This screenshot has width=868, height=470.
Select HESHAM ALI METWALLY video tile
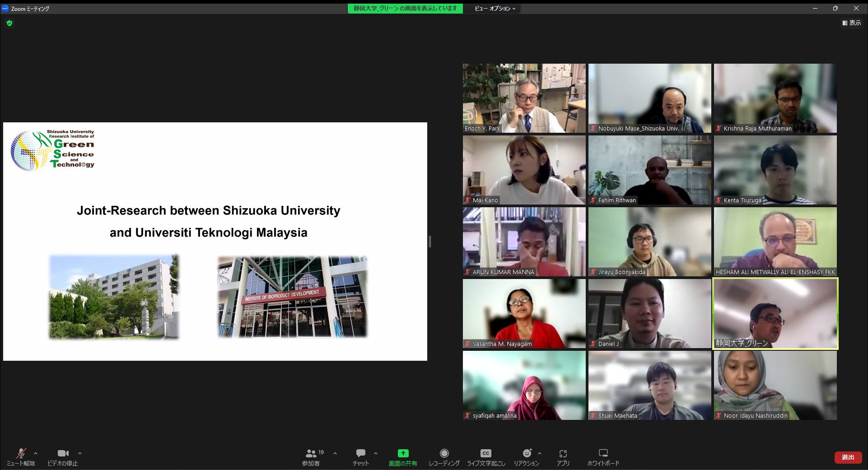(x=775, y=242)
